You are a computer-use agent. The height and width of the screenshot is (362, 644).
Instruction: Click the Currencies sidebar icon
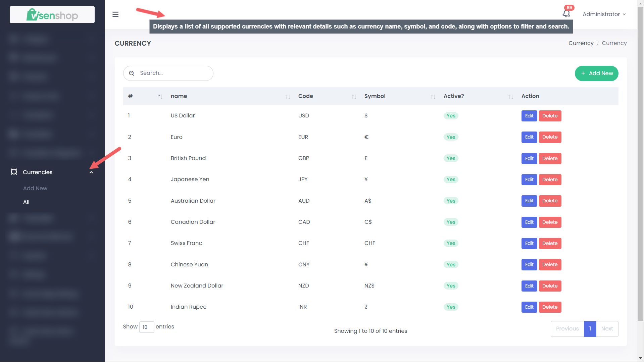[x=14, y=172]
